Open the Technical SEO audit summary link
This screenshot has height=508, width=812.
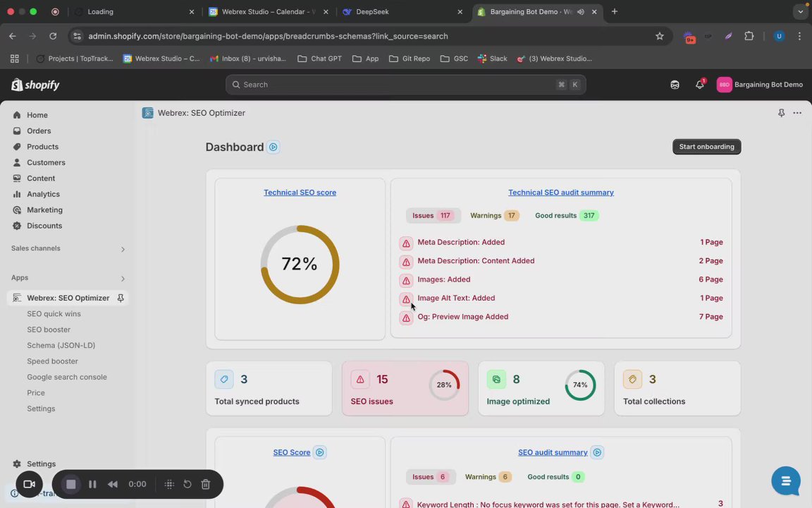coord(561,193)
